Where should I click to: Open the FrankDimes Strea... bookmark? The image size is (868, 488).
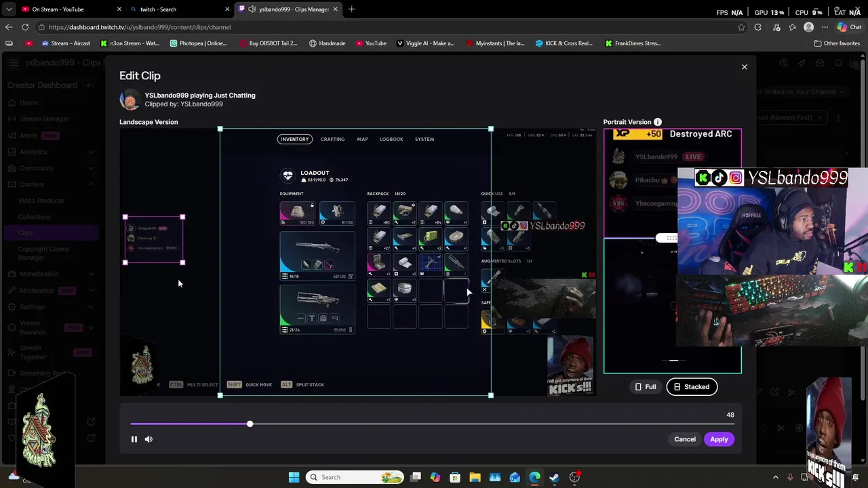click(633, 43)
